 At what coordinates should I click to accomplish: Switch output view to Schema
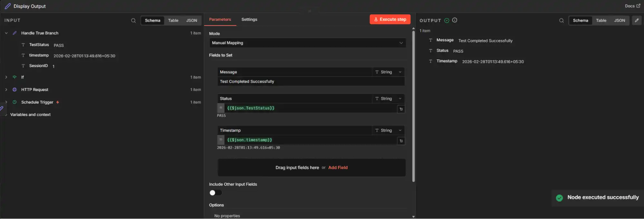[580, 20]
